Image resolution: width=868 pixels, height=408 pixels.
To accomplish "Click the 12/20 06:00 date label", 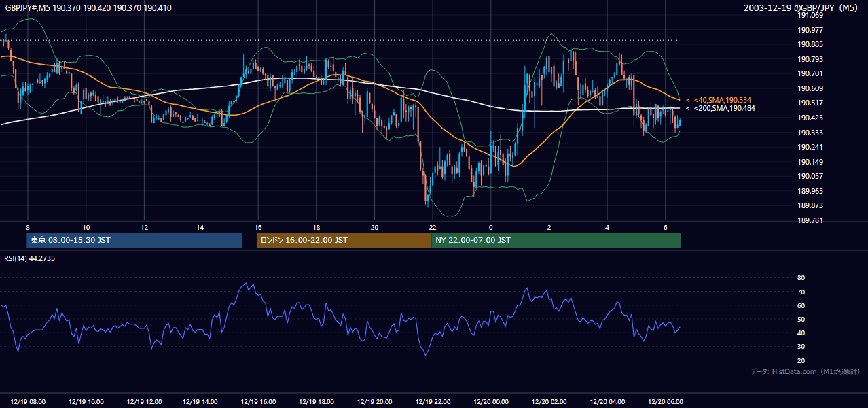I will tap(665, 402).
